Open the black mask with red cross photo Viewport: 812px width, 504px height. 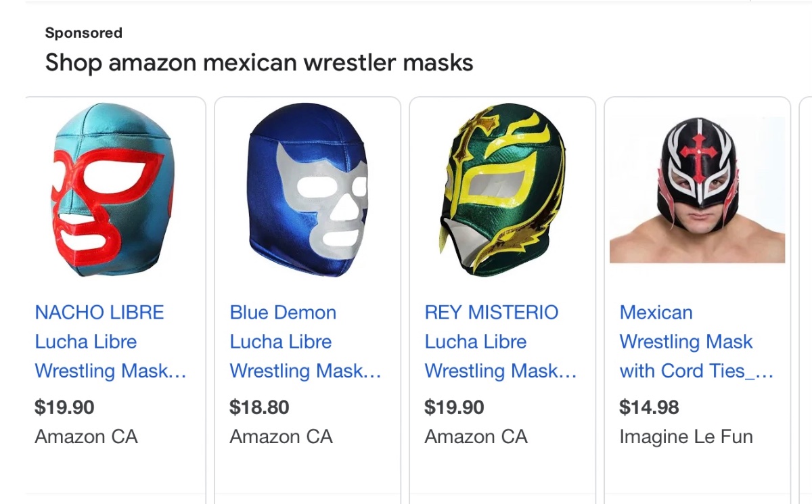(697, 190)
